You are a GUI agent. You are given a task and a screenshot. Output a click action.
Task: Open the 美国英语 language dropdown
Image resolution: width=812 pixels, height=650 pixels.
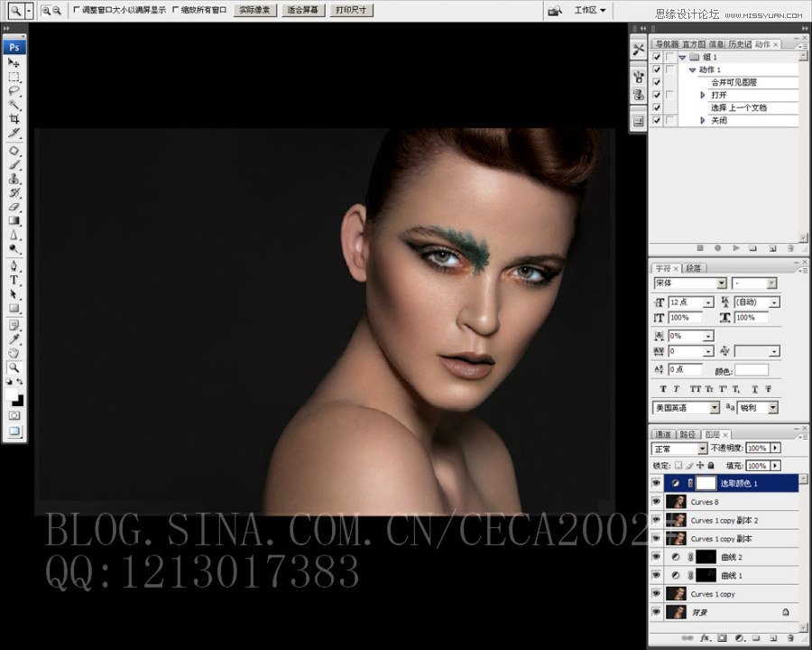click(x=715, y=407)
